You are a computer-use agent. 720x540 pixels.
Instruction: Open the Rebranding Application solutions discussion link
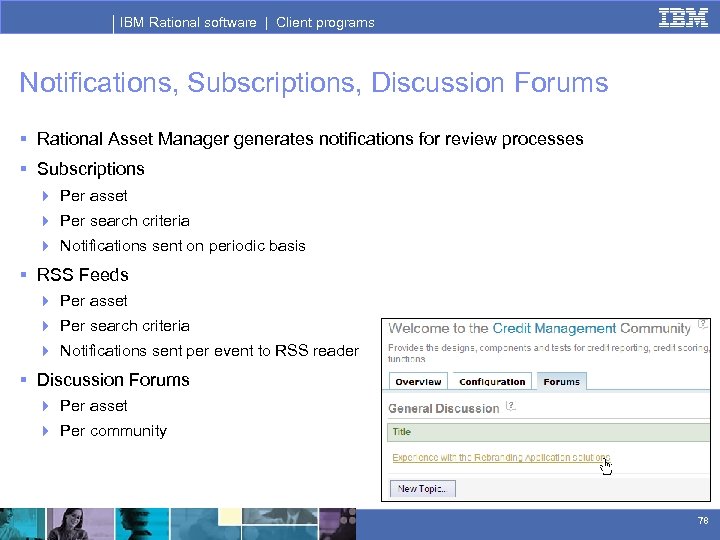[501, 457]
